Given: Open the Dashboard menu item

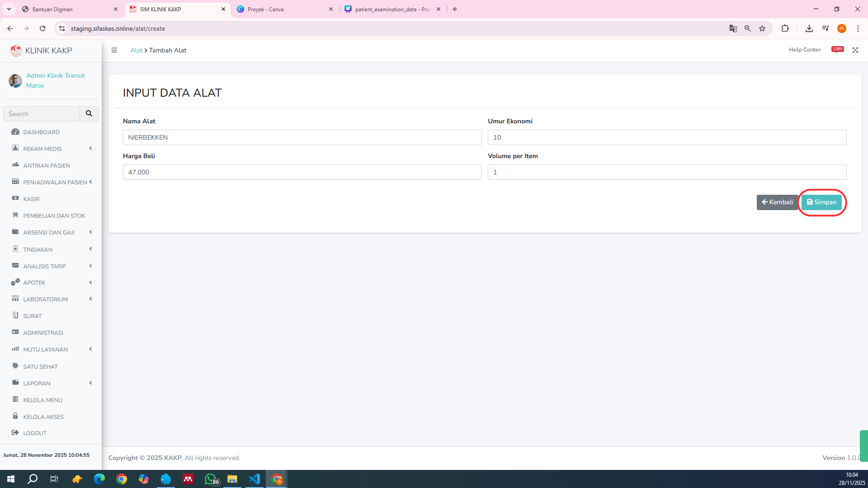Looking at the screenshot, I should pyautogui.click(x=41, y=132).
